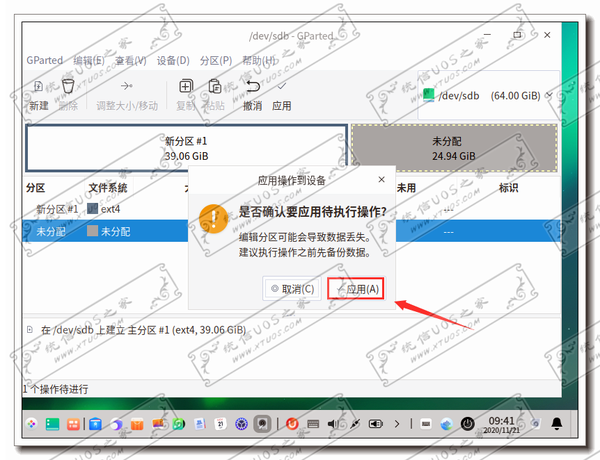Viewport: 600px width, 460px height.
Task: Open the orange multitasking view dock icon
Action: (73, 424)
